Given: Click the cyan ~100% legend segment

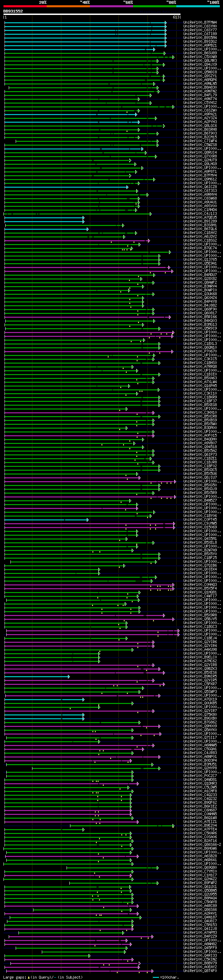Looking at the screenshot, I should pos(198,6).
